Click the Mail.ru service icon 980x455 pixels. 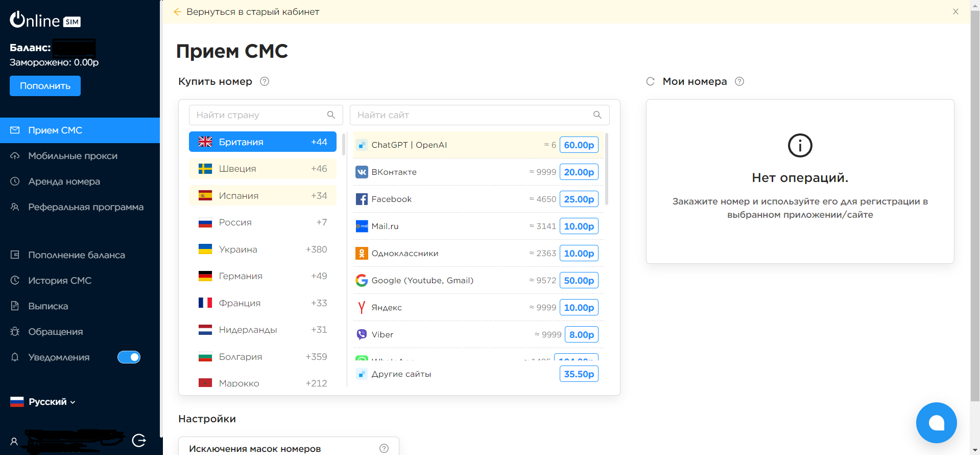coord(362,226)
